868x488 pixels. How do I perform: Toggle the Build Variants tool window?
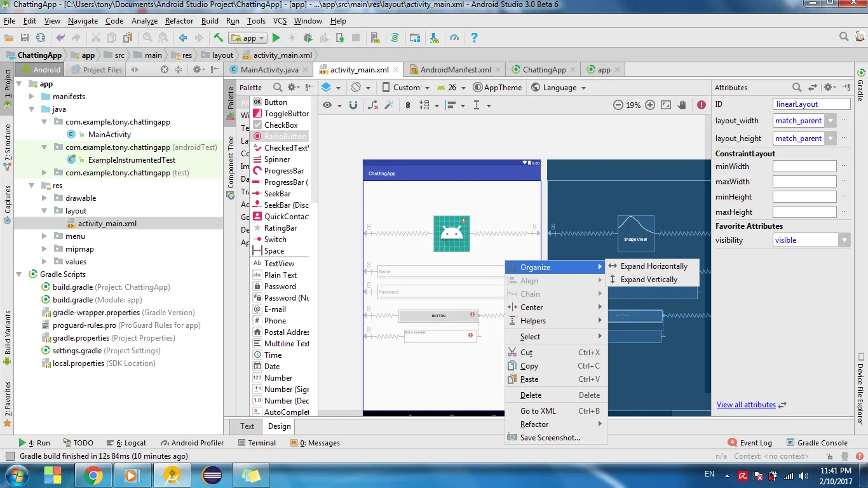point(8,337)
